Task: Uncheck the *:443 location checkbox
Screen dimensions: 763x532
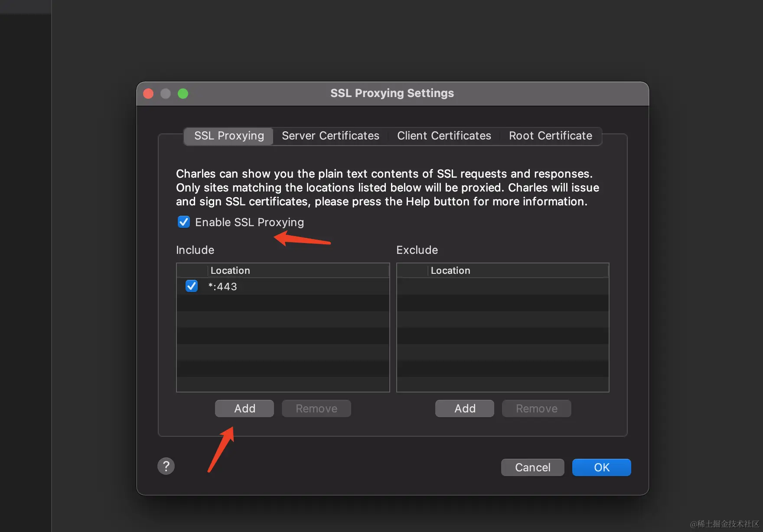Action: 192,286
